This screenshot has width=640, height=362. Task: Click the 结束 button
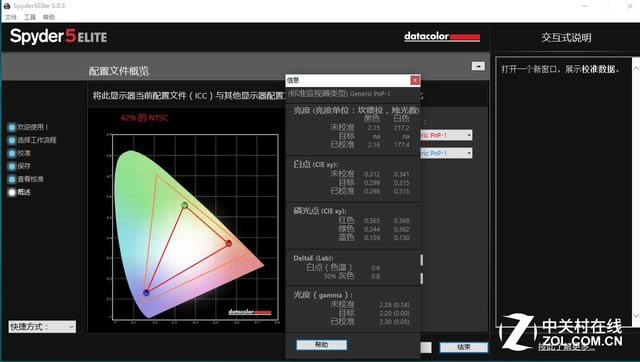464,347
